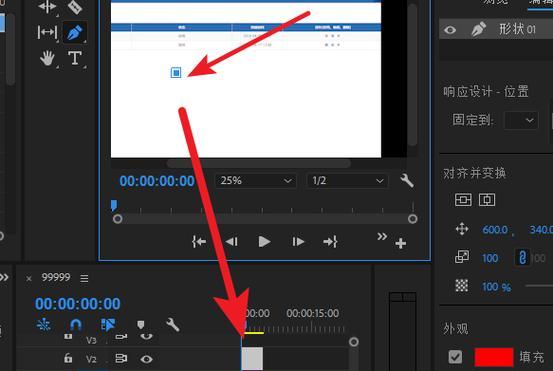Click the timeline wrench display settings

click(172, 325)
